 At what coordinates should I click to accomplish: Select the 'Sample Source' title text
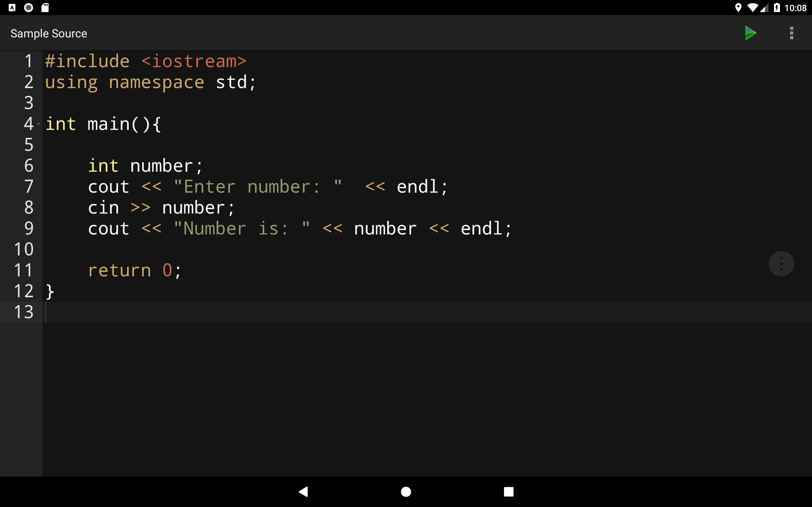point(49,33)
